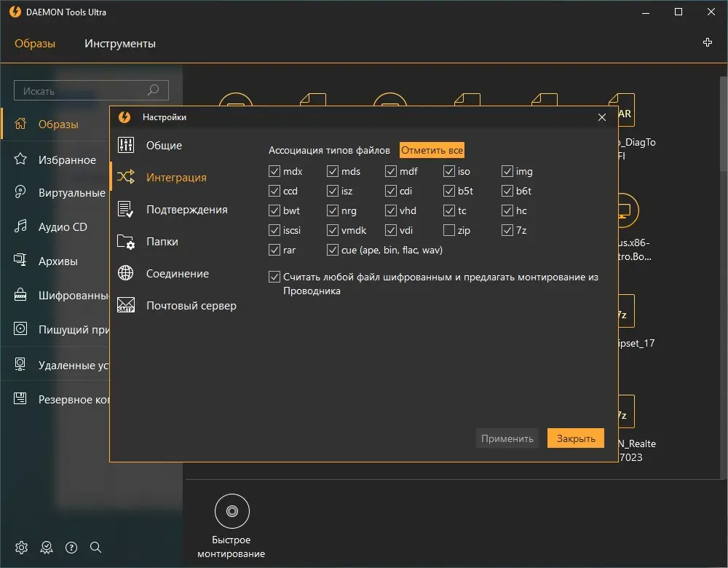Toggle the mdf checkbox
The image size is (728, 568).
(x=391, y=171)
